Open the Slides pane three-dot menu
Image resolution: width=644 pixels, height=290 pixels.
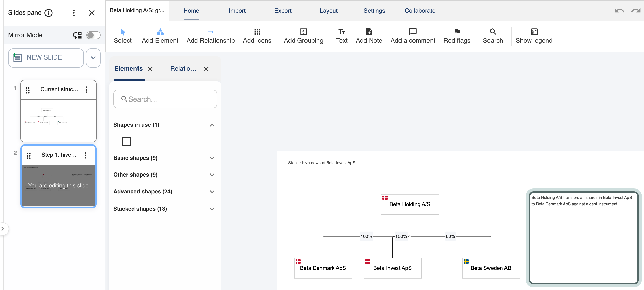(x=74, y=13)
